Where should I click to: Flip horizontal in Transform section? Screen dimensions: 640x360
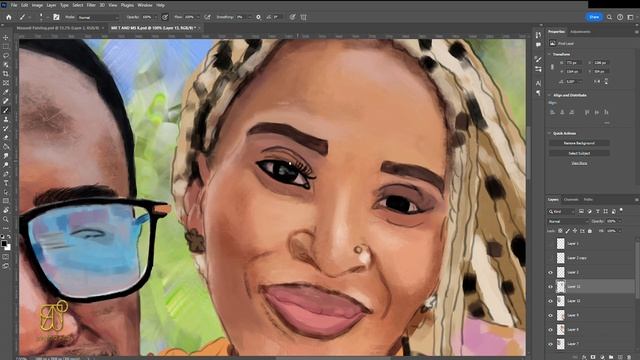[598, 81]
